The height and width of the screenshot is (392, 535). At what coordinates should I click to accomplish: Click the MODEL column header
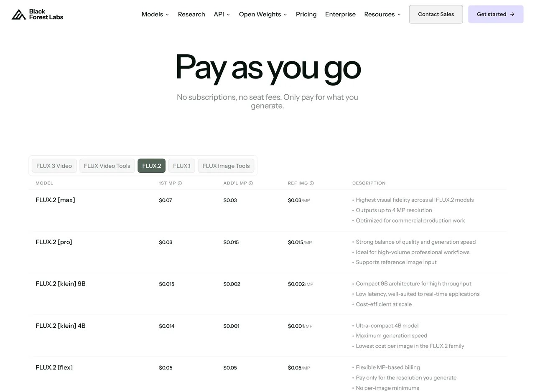[x=44, y=183]
